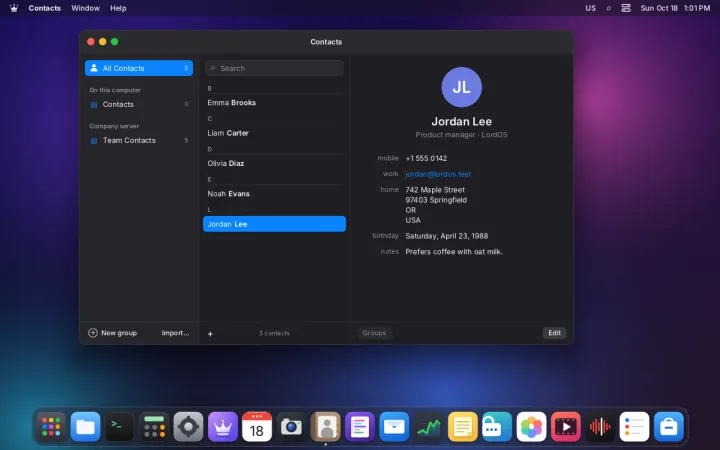Open the Launchpad grid icon in dock
The image size is (720, 450).
click(51, 427)
